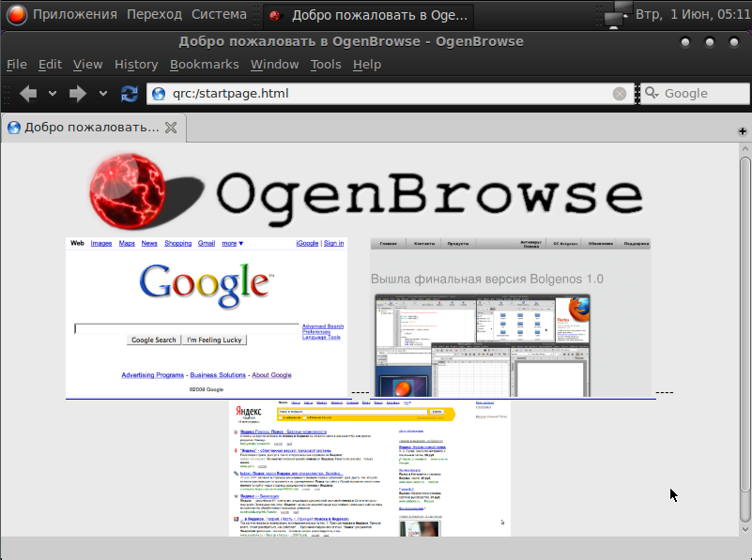Clear the address bar with the X icon
The image size is (752, 560).
[619, 94]
